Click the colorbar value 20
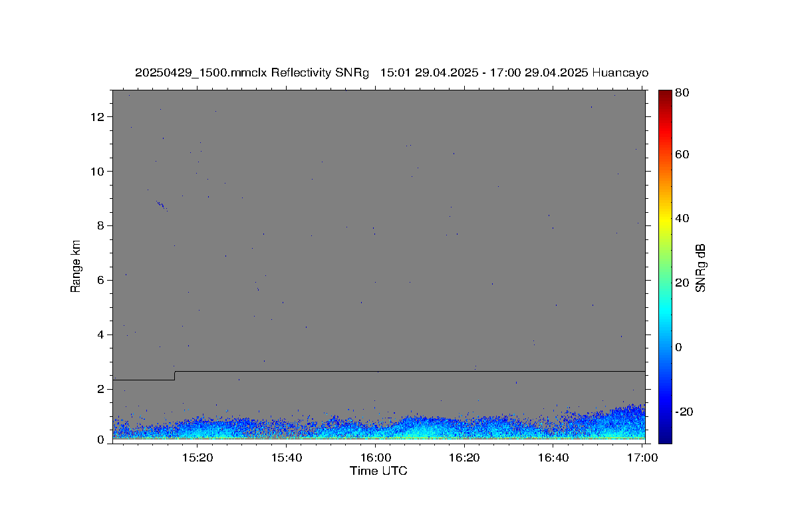This screenshot has width=798, height=532. pos(682,283)
